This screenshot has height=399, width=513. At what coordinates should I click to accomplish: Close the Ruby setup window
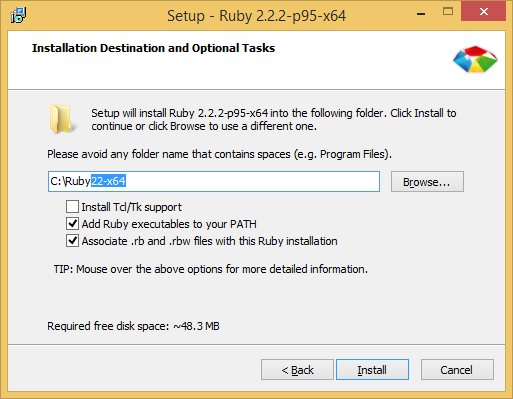coord(483,11)
